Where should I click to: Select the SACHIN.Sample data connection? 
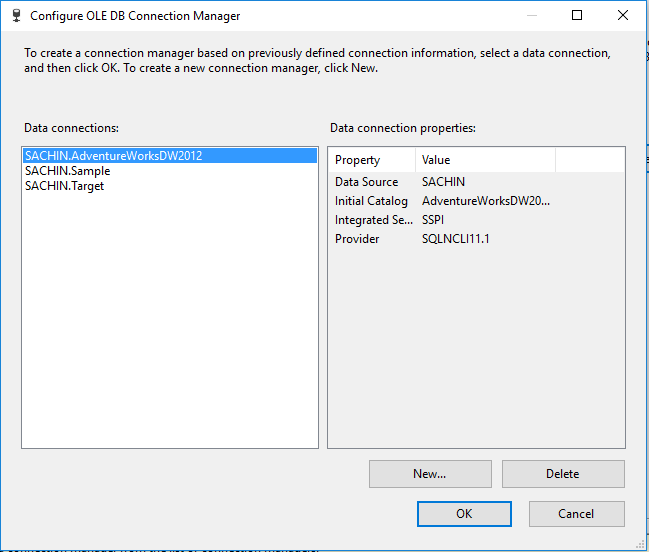(x=67, y=171)
